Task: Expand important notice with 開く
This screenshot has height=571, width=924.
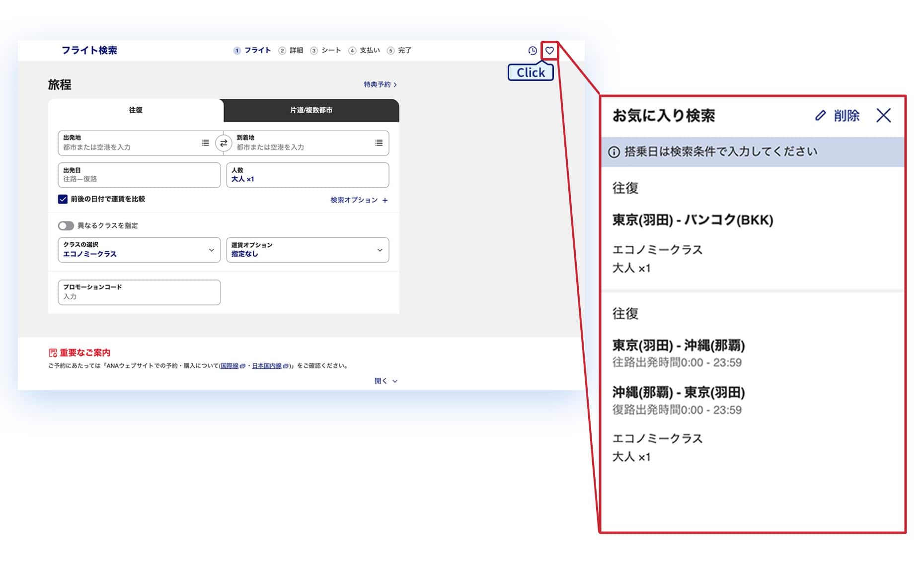Action: pos(385,381)
